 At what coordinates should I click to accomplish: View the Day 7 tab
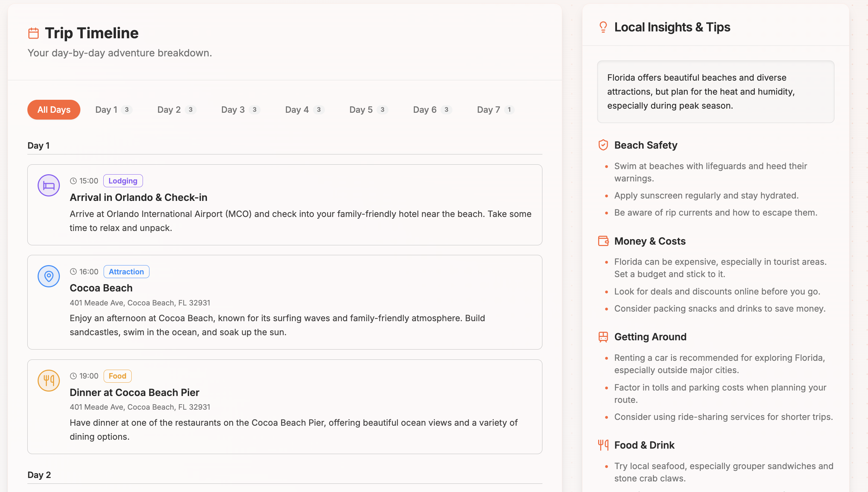495,110
